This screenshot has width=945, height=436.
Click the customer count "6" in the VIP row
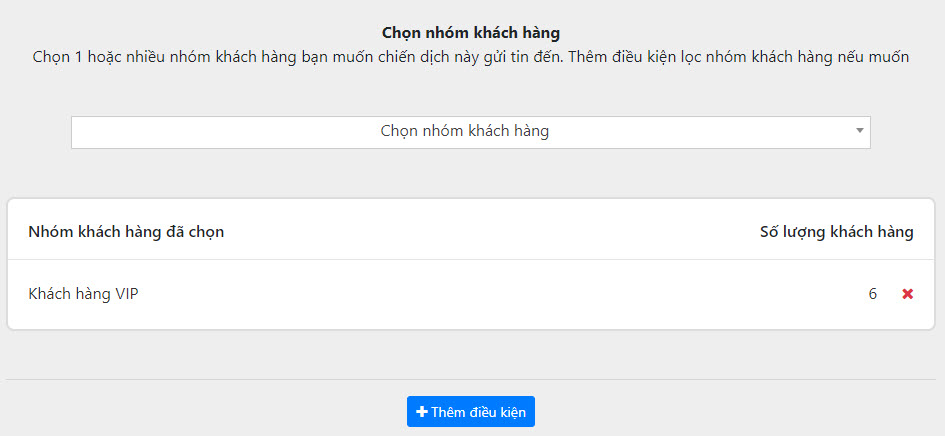click(872, 294)
